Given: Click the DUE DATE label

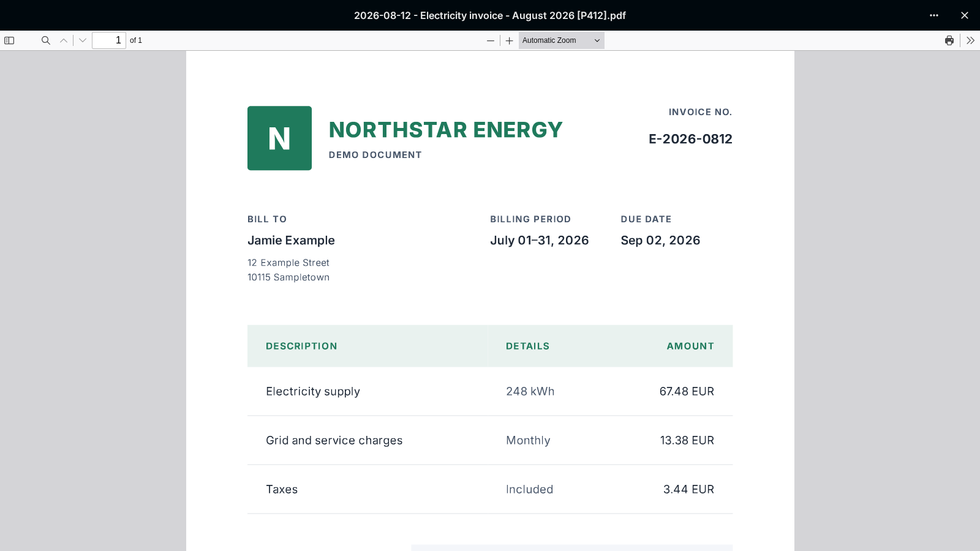Looking at the screenshot, I should [646, 219].
